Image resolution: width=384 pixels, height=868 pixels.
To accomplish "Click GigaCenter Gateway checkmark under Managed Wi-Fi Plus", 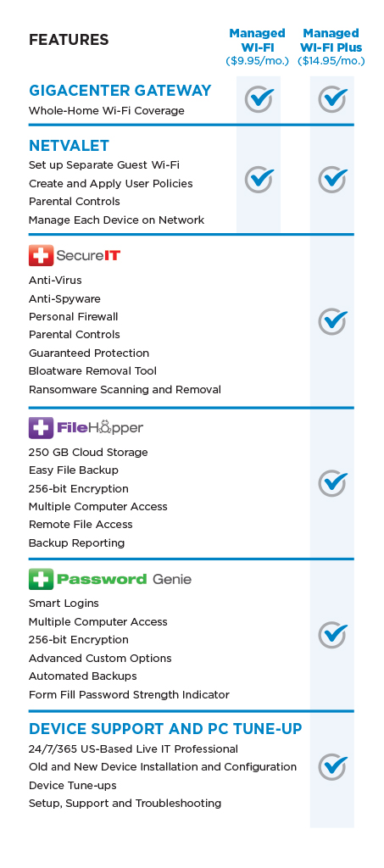I will [x=332, y=99].
